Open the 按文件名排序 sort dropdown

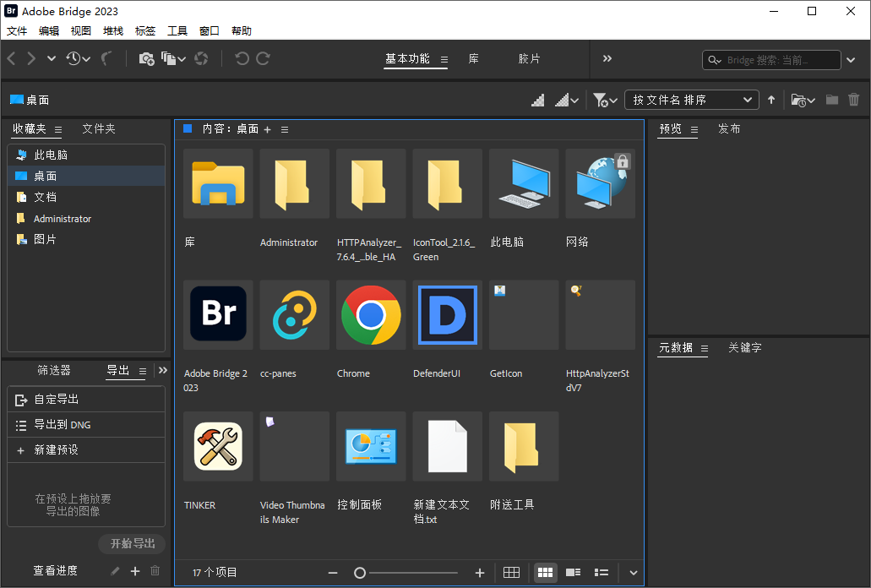pos(691,100)
